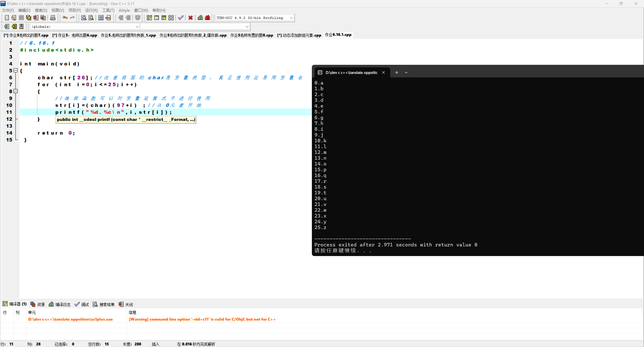
Task: Click the red X stop execution icon
Action: [x=190, y=18]
